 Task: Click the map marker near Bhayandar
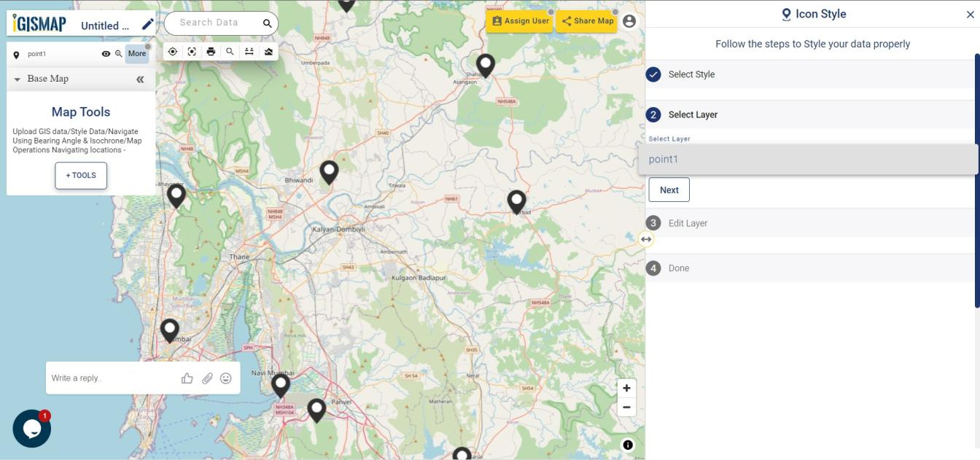pos(176,196)
